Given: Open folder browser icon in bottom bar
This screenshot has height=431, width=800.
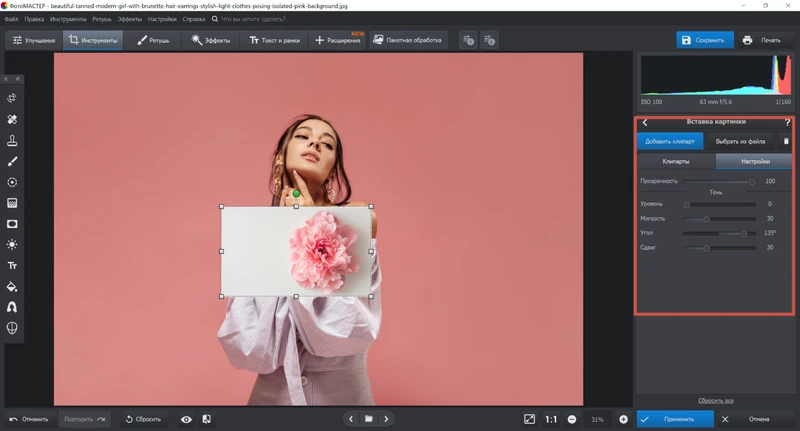Looking at the screenshot, I should [368, 419].
